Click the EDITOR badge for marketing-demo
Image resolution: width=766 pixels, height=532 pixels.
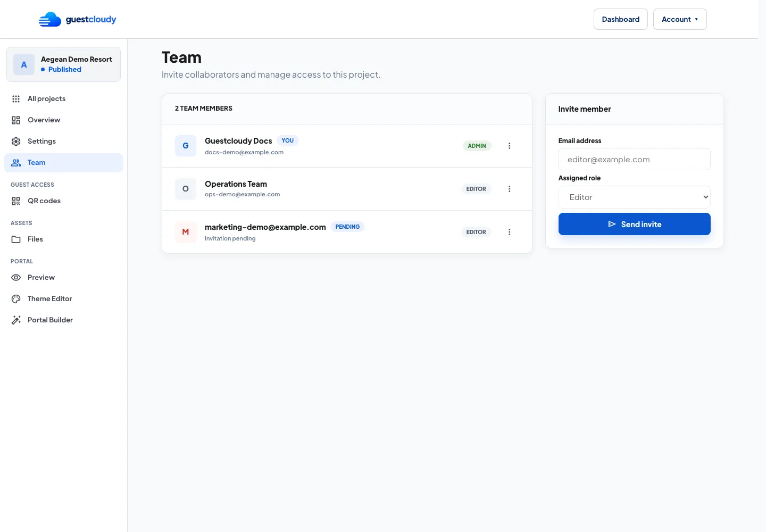[x=476, y=232]
